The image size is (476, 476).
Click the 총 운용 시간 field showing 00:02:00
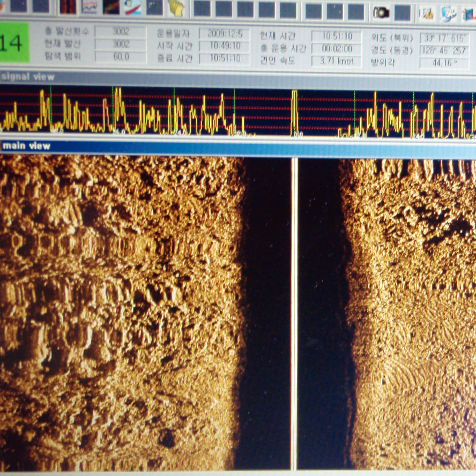tap(337, 49)
